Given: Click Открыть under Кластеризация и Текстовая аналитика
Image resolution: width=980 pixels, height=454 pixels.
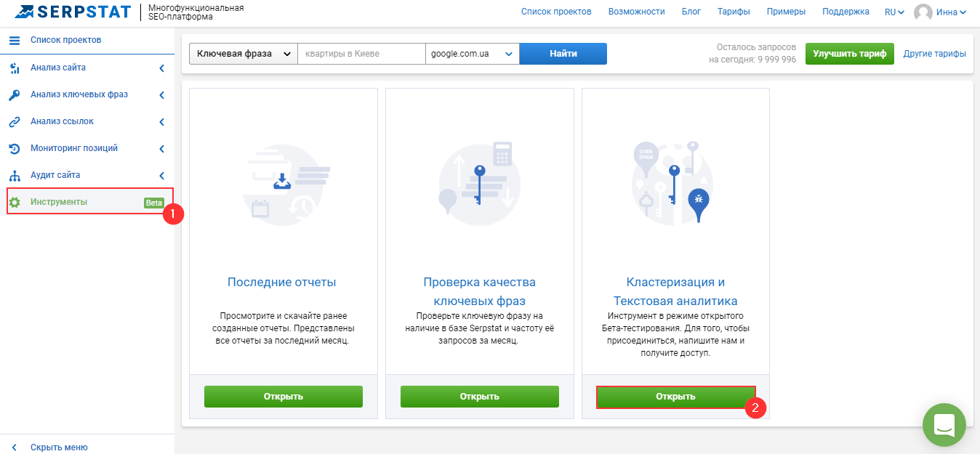Looking at the screenshot, I should point(675,397).
